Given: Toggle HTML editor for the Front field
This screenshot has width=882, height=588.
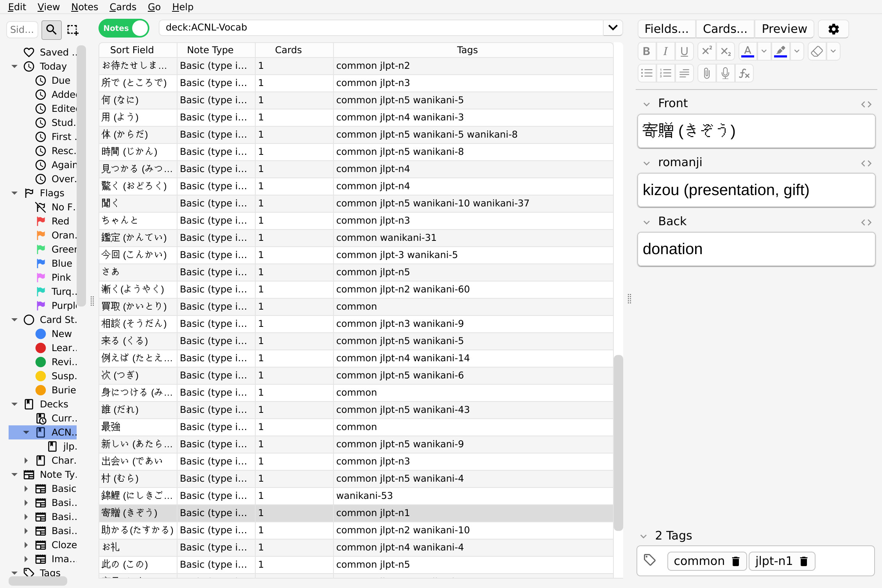Looking at the screenshot, I should (866, 104).
